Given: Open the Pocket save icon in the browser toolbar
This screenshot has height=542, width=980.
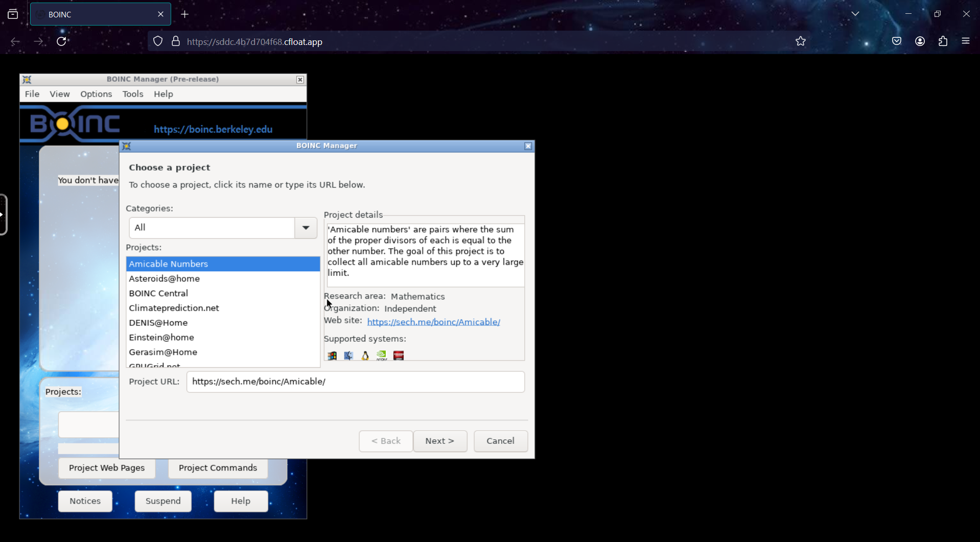Looking at the screenshot, I should click(x=897, y=41).
